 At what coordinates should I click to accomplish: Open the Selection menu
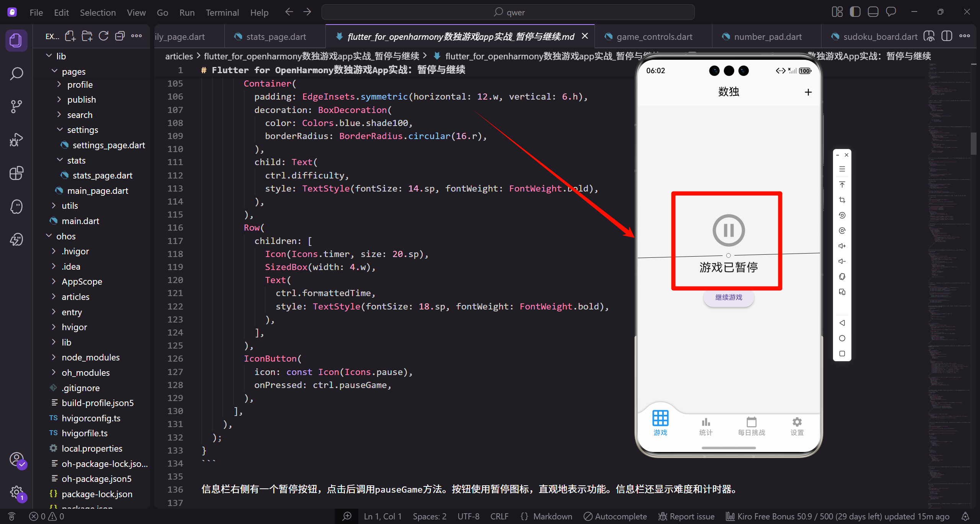[x=98, y=13]
